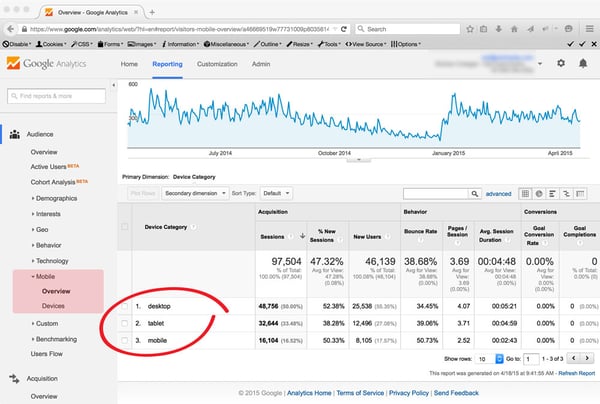Open the Customization tab
The width and height of the screenshot is (600, 404).
(217, 64)
